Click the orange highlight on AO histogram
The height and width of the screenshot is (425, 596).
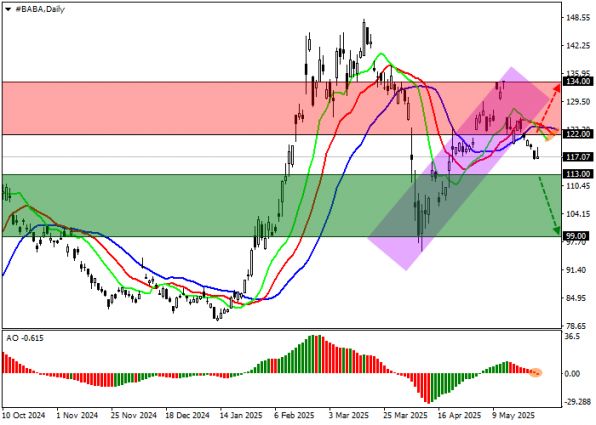(536, 373)
